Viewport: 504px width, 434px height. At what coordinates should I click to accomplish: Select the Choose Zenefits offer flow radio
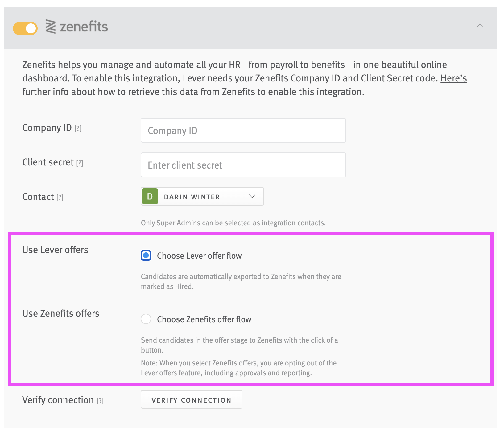pyautogui.click(x=146, y=319)
